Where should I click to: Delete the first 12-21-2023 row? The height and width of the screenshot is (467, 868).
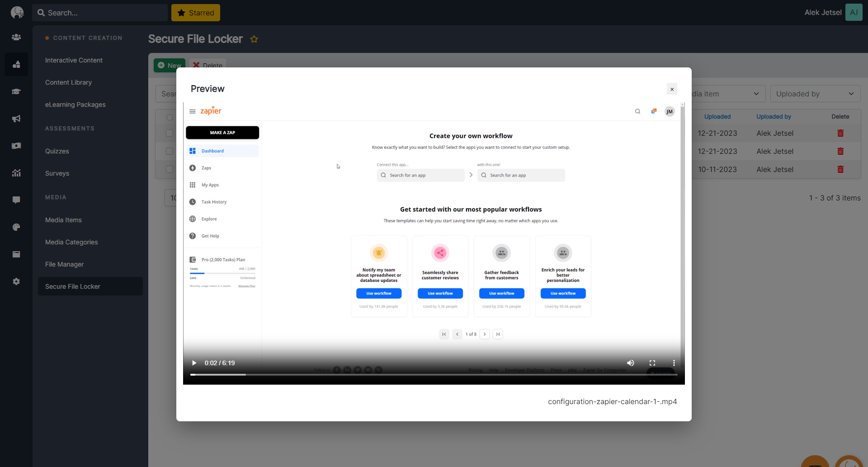tap(840, 133)
